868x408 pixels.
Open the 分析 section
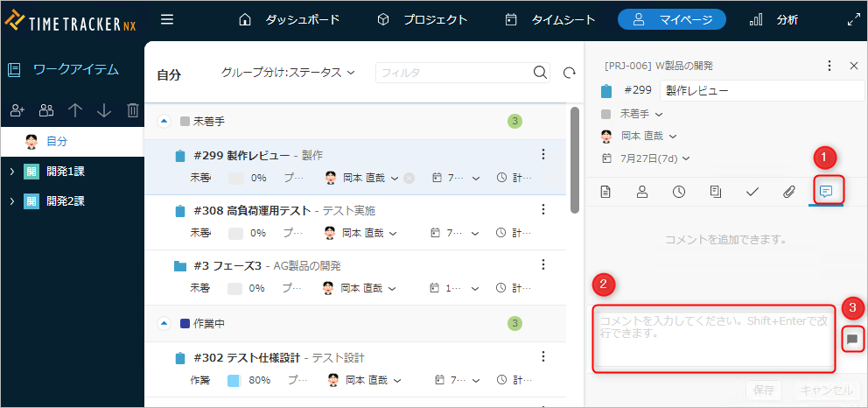(x=773, y=20)
